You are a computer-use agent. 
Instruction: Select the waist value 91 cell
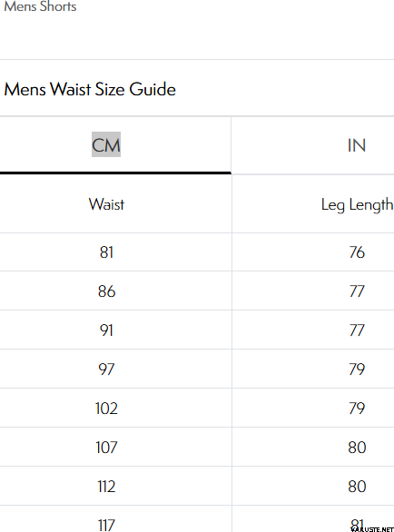[106, 330]
